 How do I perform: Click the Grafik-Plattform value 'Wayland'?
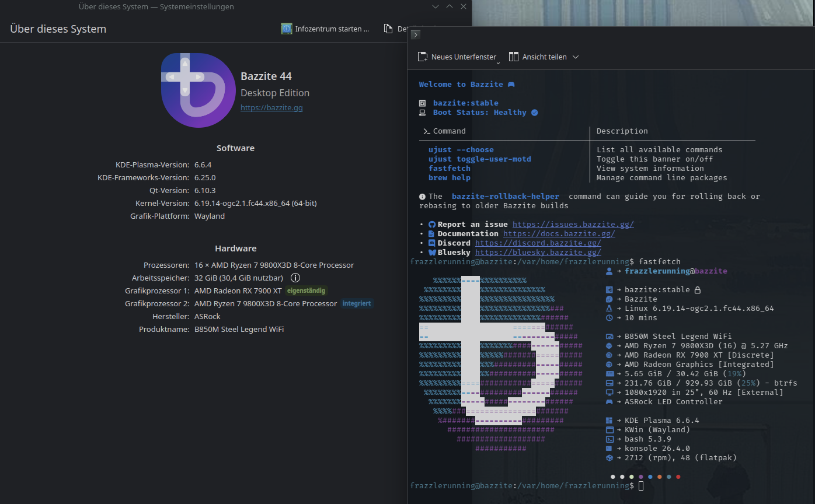point(210,216)
